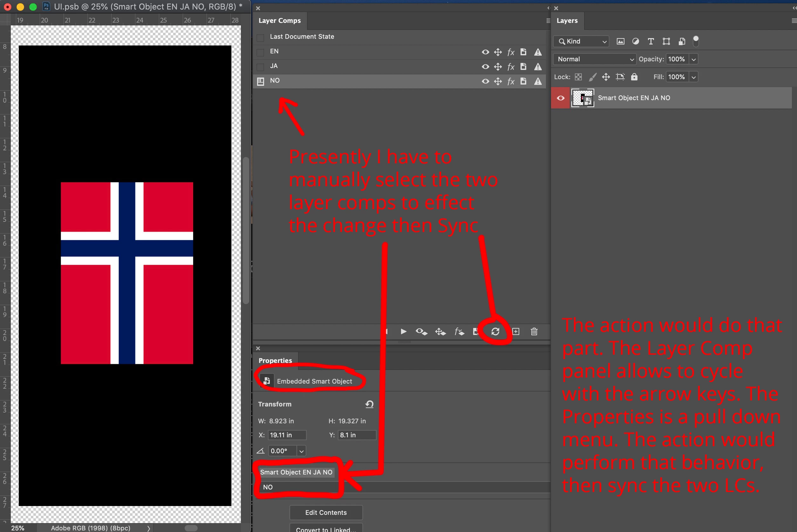Click the delete layer comp trash icon
The height and width of the screenshot is (532, 797).
[534, 331]
